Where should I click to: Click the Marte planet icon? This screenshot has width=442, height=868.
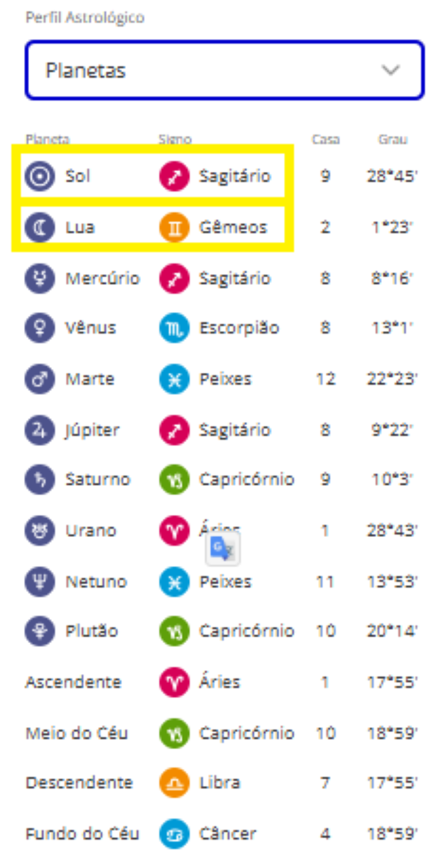coord(39,379)
